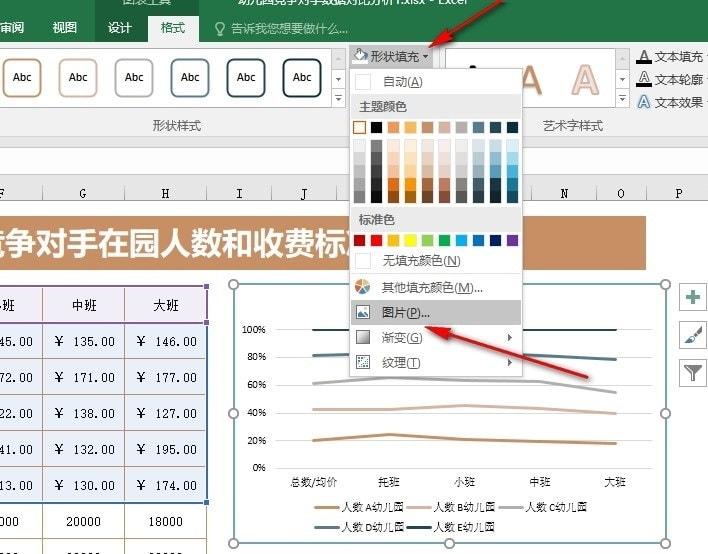708x554 pixels.
Task: Click the 文本轮廓 button
Action: 671,79
